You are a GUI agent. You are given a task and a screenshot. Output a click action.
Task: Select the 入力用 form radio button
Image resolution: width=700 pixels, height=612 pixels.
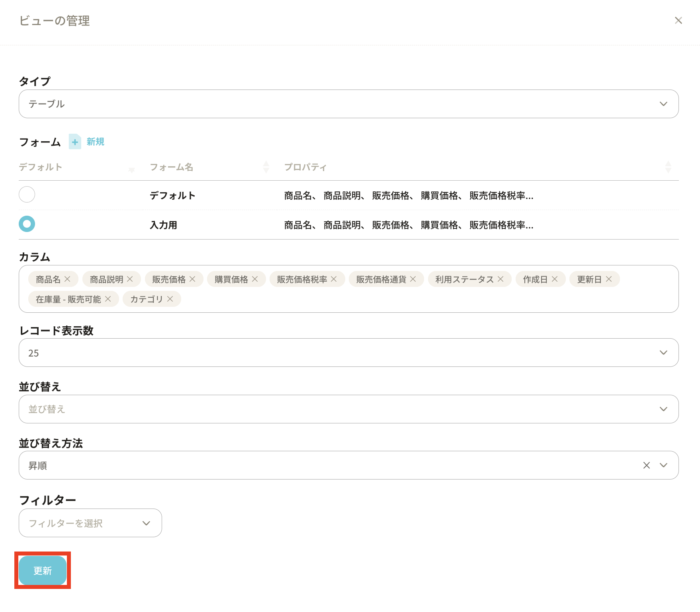click(27, 224)
